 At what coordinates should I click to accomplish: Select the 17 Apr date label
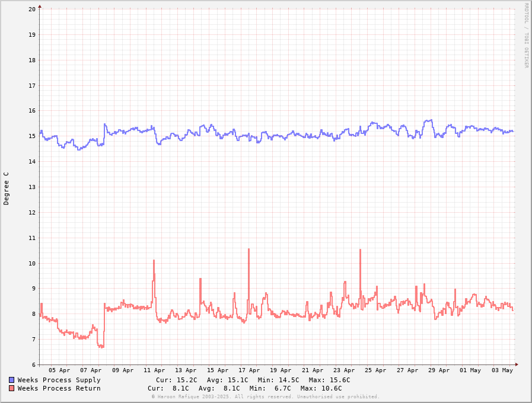[x=249, y=370]
